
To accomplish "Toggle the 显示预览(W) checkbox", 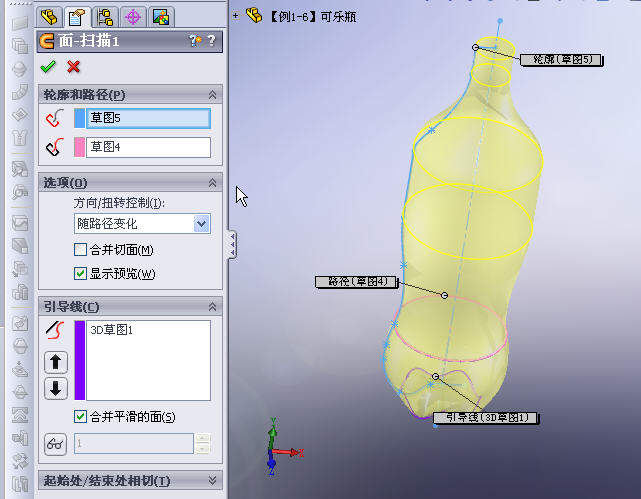I will pos(81,273).
